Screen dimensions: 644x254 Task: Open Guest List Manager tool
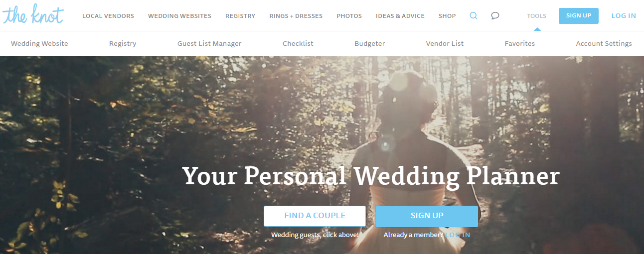209,43
